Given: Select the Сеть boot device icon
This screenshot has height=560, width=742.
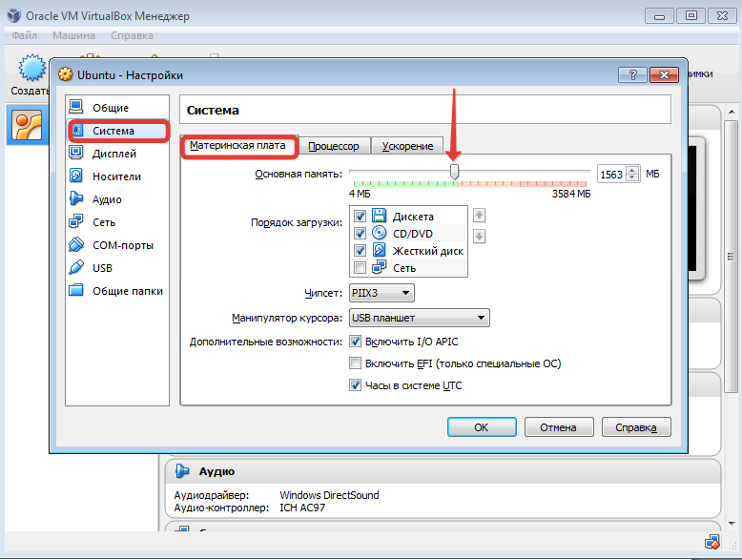Looking at the screenshot, I should [x=379, y=267].
